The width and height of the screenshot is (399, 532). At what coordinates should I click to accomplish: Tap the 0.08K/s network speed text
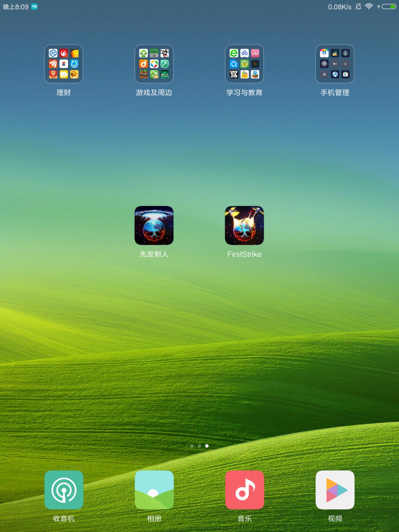(340, 7)
